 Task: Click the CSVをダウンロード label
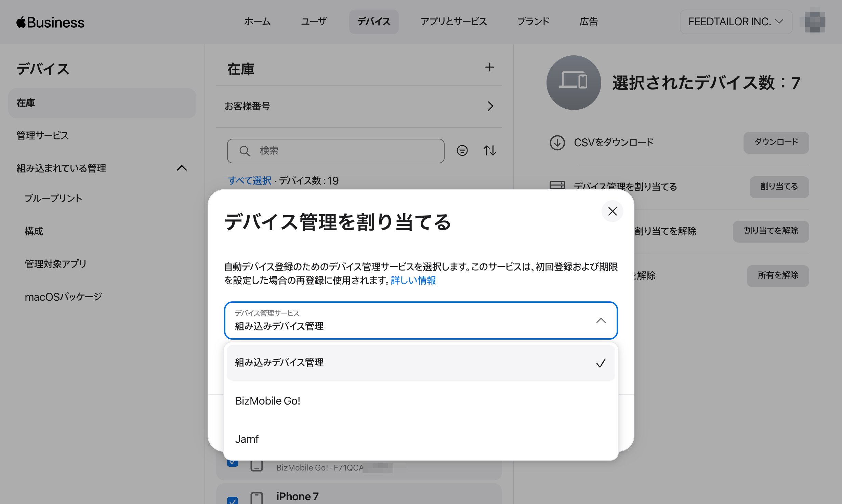614,142
